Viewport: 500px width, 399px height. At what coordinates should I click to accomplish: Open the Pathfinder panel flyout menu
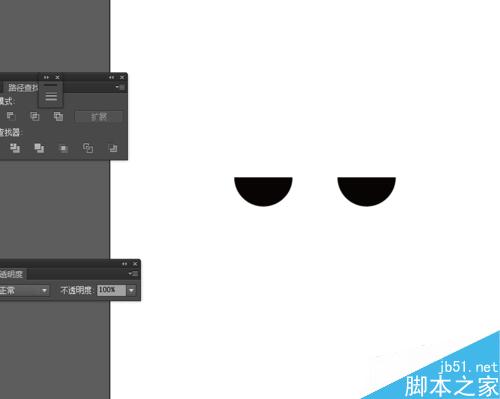click(x=120, y=87)
